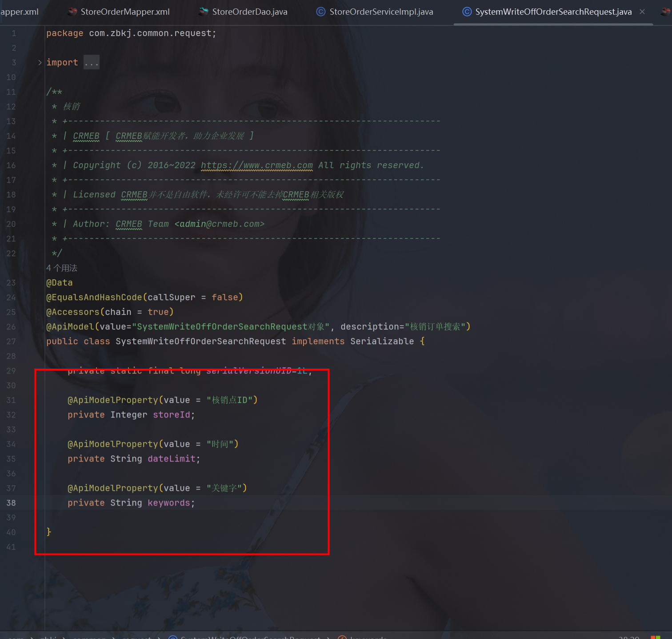672x639 pixels.
Task: Open the https://www.crmeb.com link
Action: (x=256, y=165)
